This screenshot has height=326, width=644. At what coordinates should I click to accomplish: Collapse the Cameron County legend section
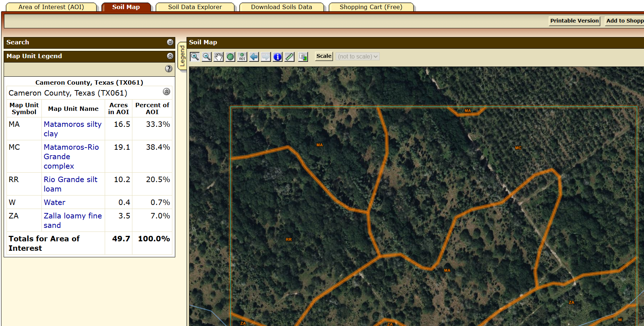tap(167, 92)
